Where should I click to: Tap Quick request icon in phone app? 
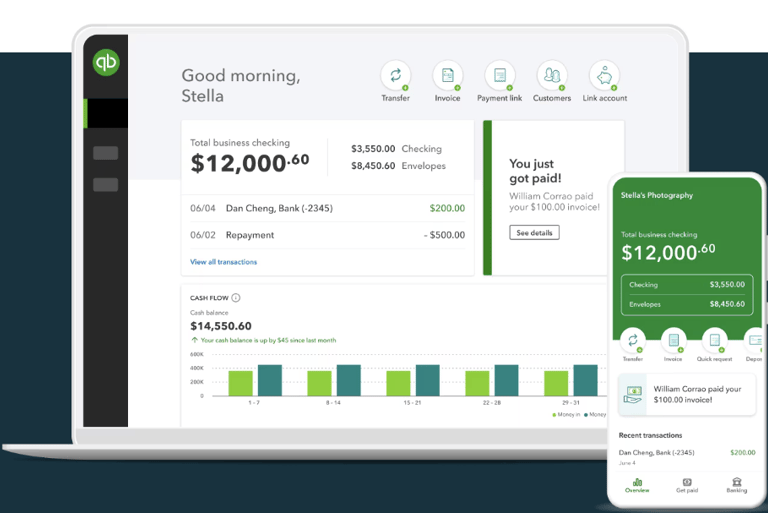pyautogui.click(x=715, y=340)
